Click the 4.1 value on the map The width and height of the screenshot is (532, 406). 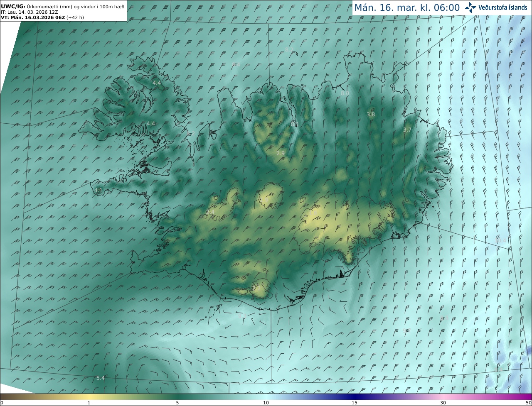pos(99,191)
